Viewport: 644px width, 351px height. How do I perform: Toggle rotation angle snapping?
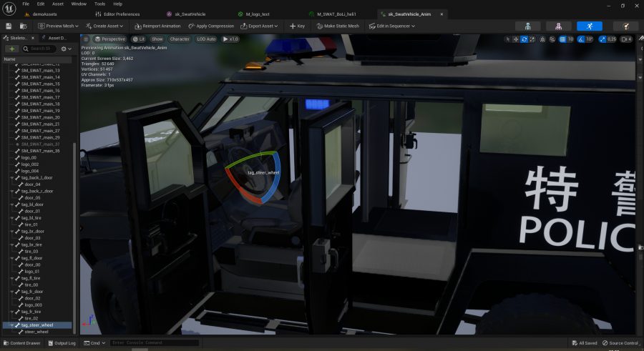click(x=581, y=39)
